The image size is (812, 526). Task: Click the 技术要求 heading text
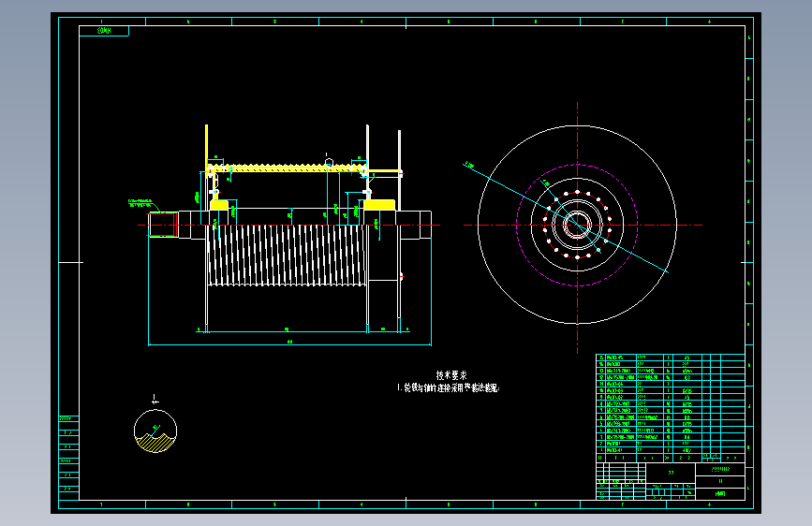(x=451, y=375)
